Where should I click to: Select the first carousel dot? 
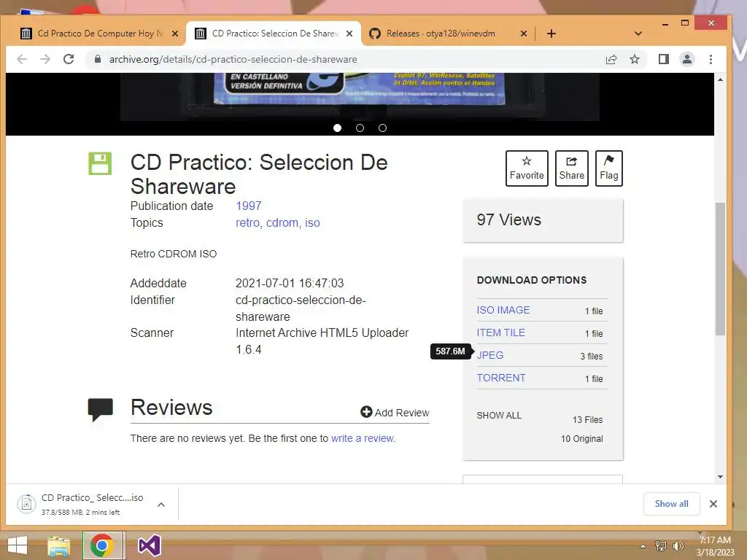click(x=337, y=128)
